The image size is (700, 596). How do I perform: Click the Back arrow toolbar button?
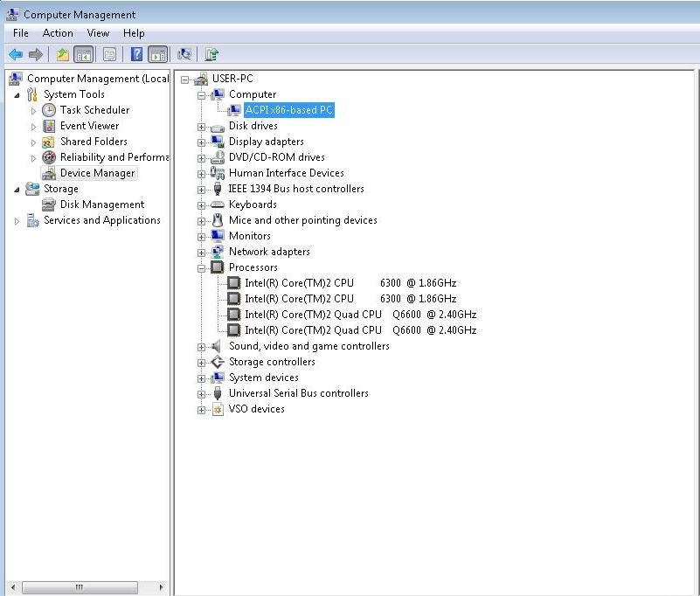pos(16,54)
